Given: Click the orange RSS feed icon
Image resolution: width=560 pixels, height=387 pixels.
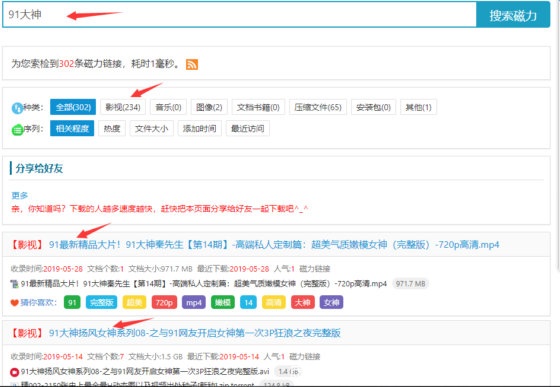Looking at the screenshot, I should 192,64.
